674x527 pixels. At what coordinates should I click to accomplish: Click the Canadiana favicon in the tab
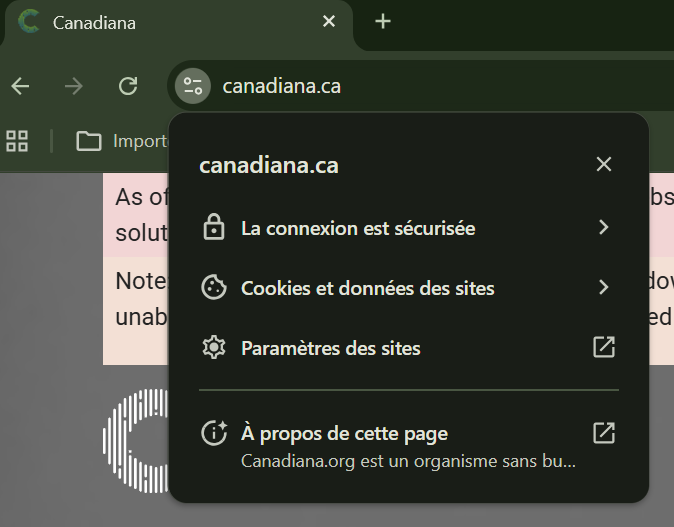coord(29,21)
